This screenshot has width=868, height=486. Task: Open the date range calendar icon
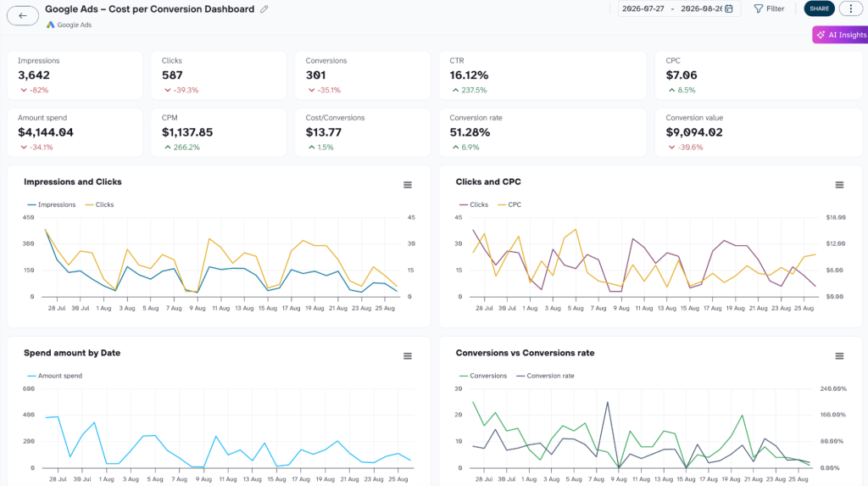pyautogui.click(x=729, y=8)
